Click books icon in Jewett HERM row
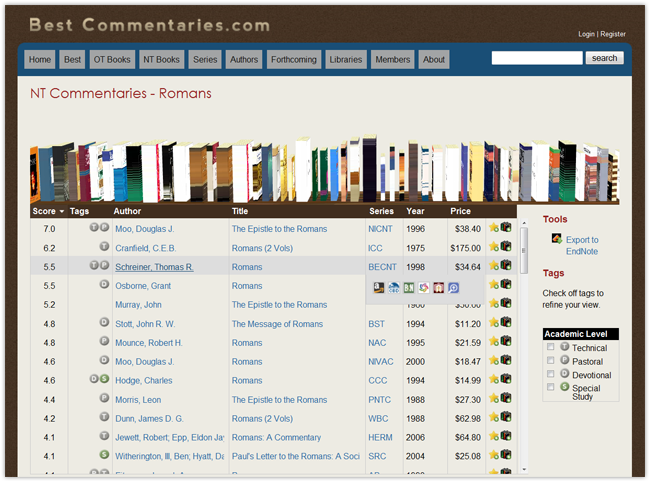 point(506,436)
